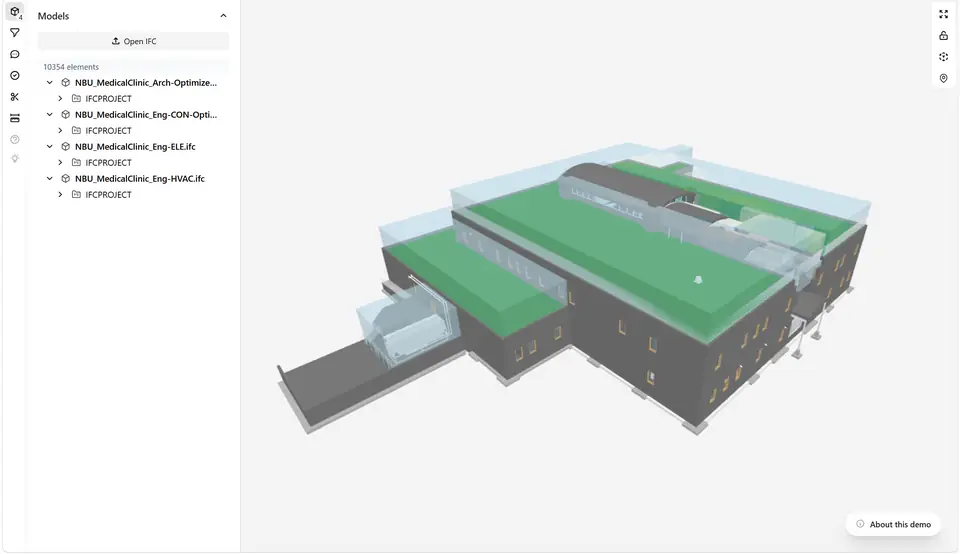Click the Open IFC button
The image size is (960, 554).
133,41
